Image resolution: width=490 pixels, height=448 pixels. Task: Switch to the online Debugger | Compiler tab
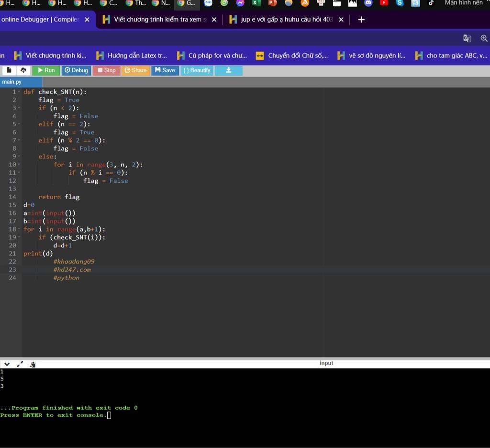[x=40, y=19]
